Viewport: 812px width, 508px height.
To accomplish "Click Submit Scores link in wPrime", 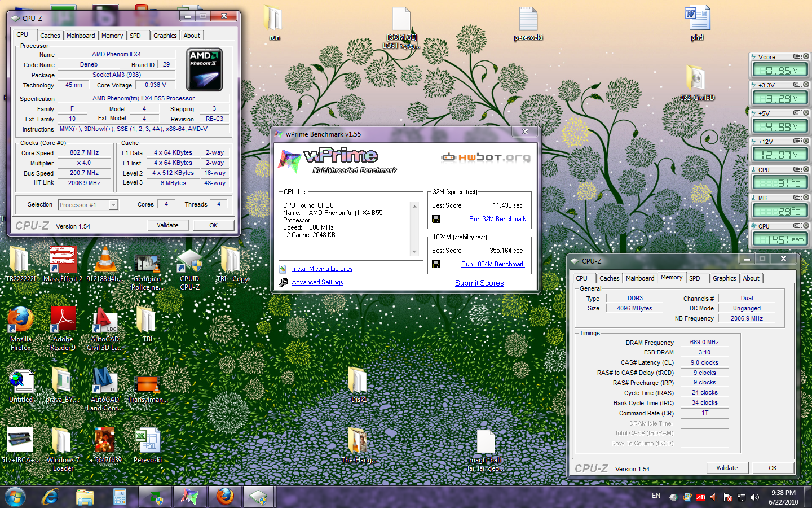I will (x=479, y=283).
